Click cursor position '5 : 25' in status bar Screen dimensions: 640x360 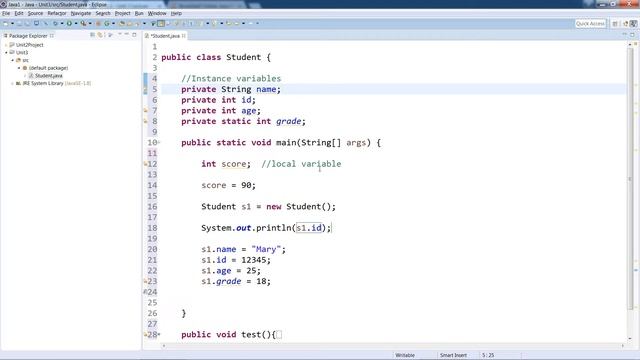tap(488, 355)
